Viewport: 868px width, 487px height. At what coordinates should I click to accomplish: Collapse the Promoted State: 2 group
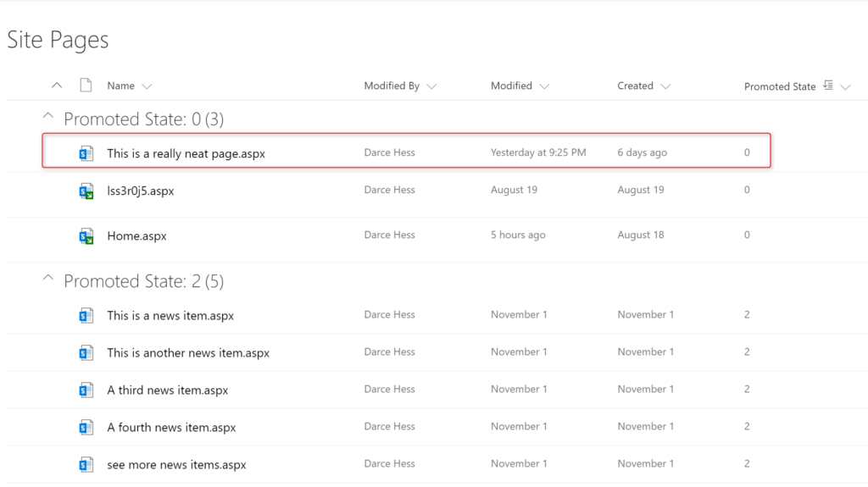click(x=48, y=279)
